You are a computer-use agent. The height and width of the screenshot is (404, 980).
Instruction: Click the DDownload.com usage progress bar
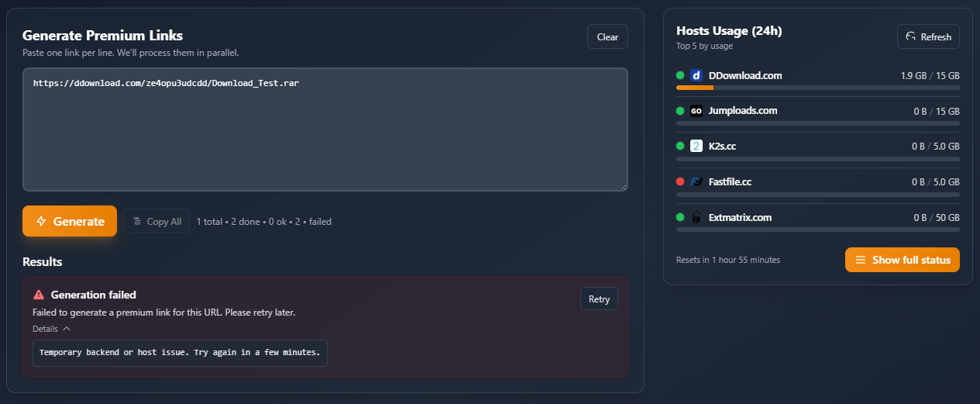[818, 88]
